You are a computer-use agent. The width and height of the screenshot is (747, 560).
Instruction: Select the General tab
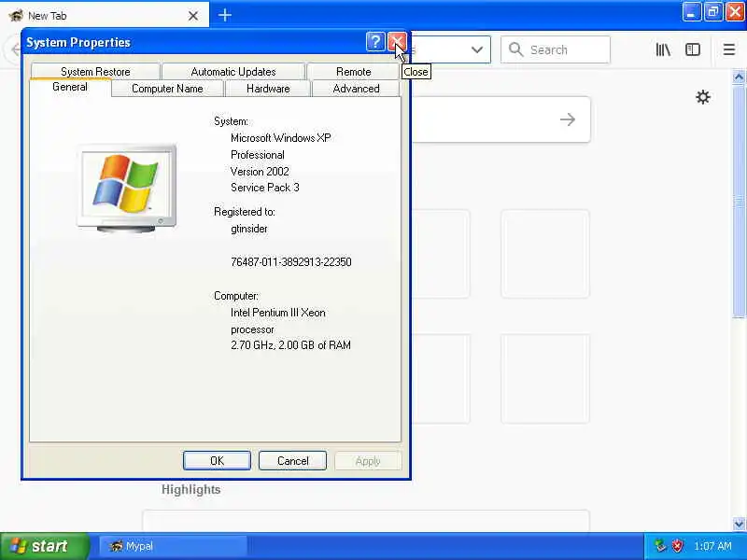(70, 87)
